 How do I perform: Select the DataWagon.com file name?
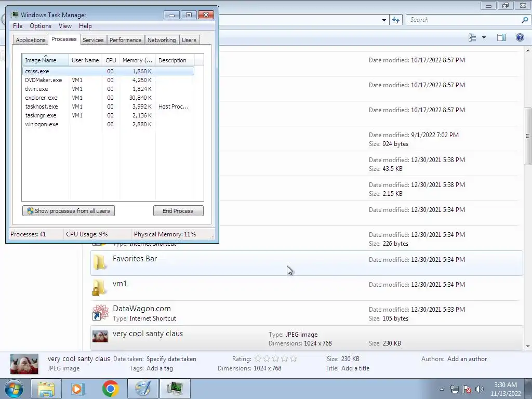tap(141, 309)
